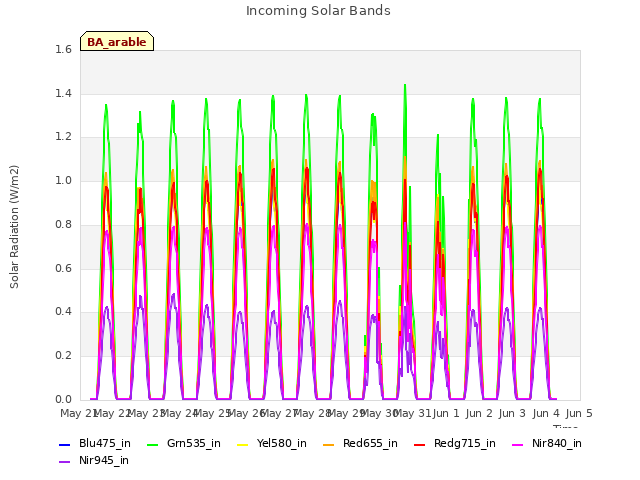Click the Grn535_in legend label
640x480 pixels.
(193, 443)
